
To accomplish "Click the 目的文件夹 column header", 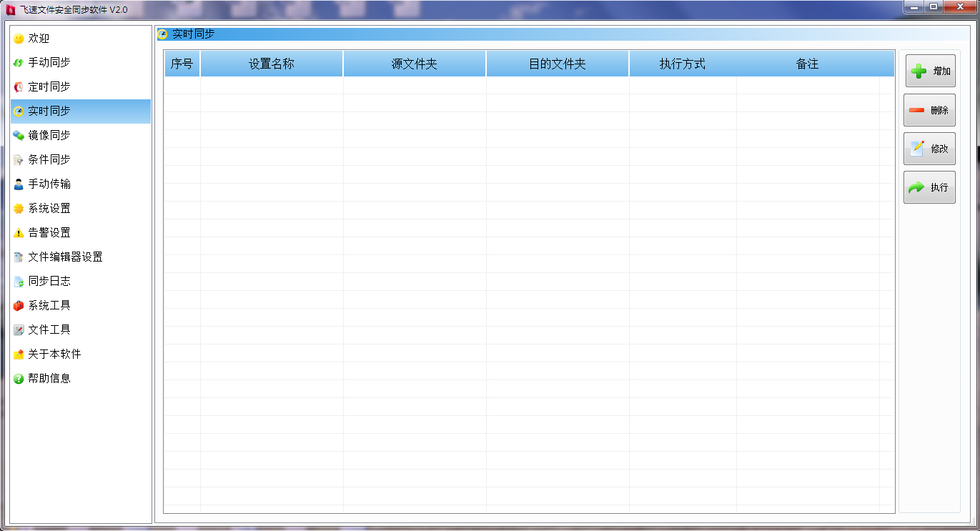I will click(x=558, y=64).
